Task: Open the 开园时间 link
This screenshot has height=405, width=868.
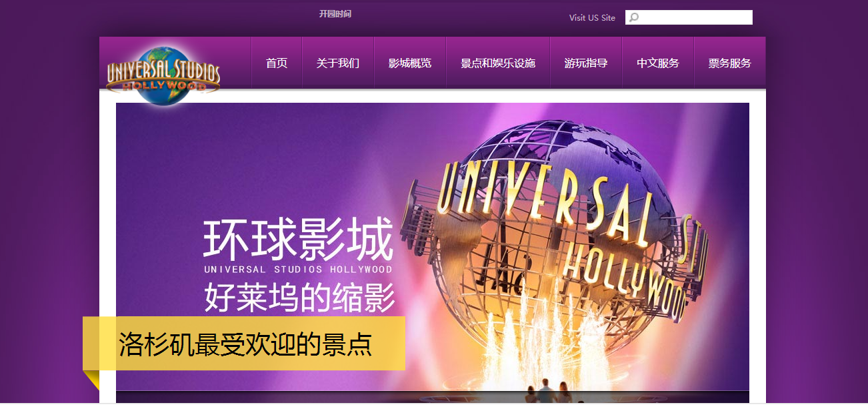Action: [335, 14]
